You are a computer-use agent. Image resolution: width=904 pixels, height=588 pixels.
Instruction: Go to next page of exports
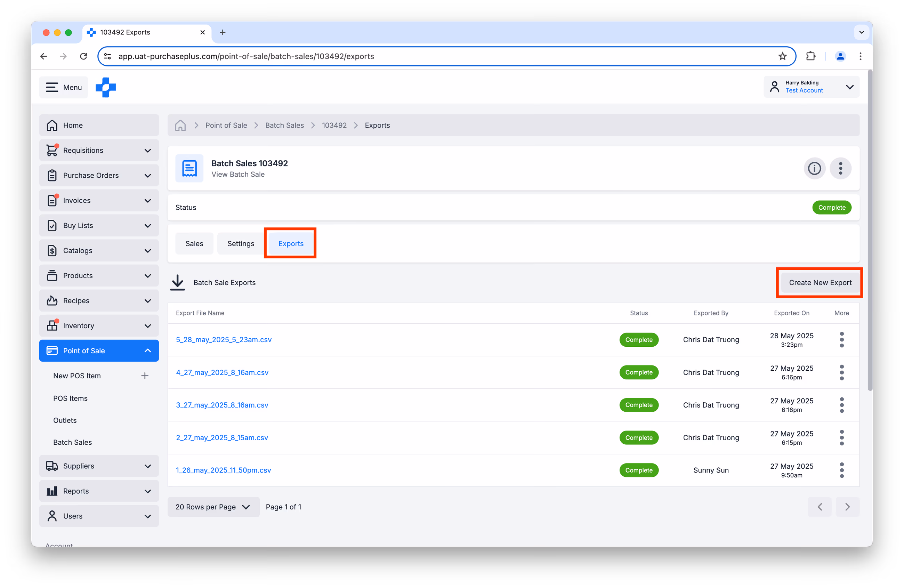coord(847,507)
